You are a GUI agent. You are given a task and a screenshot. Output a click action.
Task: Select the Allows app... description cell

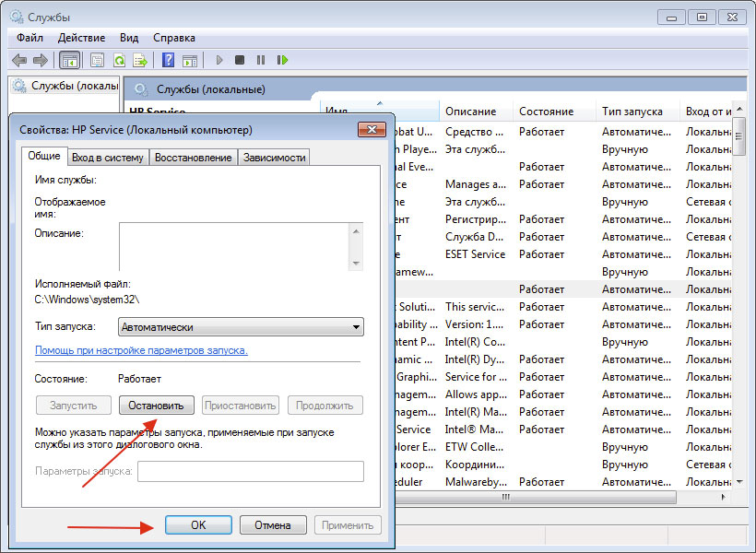pos(475,394)
